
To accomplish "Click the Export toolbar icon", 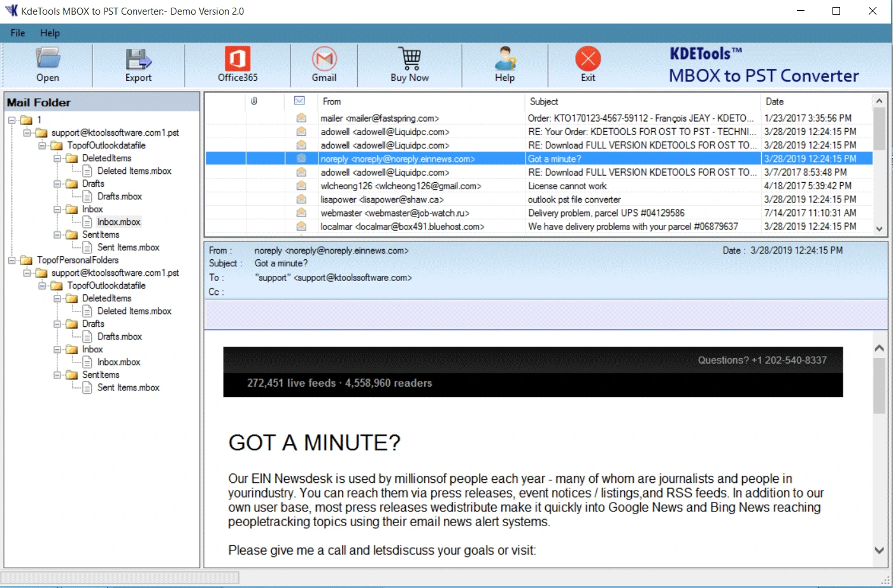I will pos(138,59).
